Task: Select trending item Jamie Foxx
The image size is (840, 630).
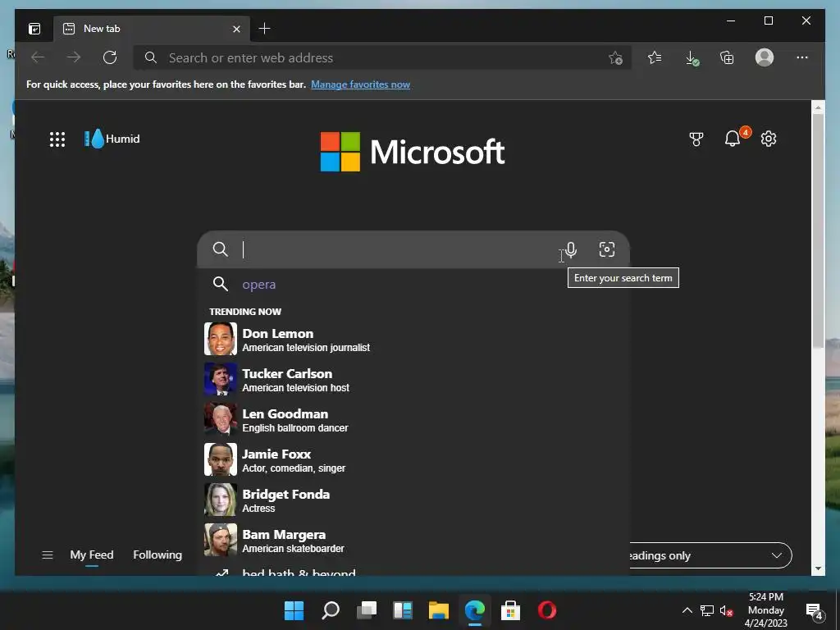Action: click(413, 459)
